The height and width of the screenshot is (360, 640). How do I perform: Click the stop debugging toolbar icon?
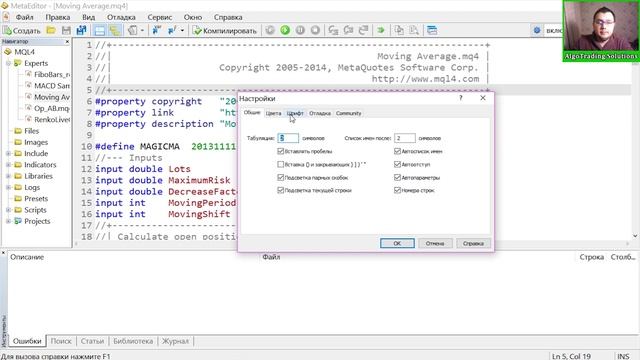[315, 30]
